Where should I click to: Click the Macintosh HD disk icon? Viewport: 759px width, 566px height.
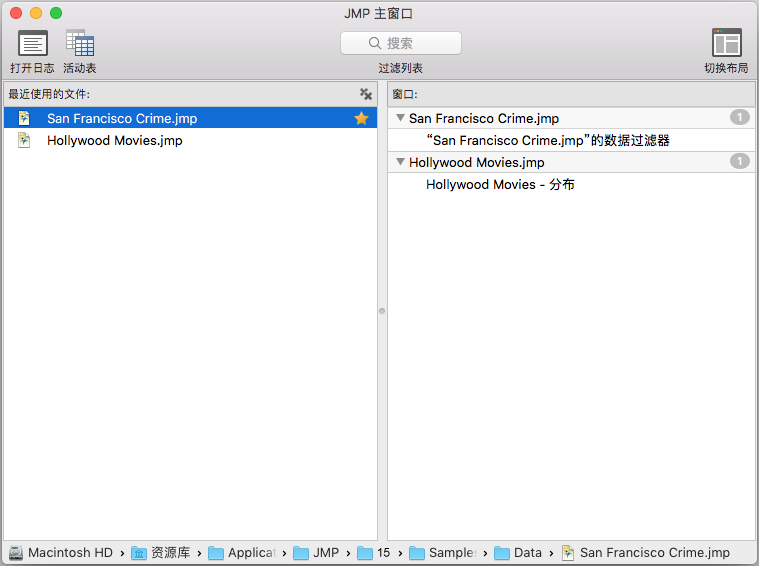16,553
